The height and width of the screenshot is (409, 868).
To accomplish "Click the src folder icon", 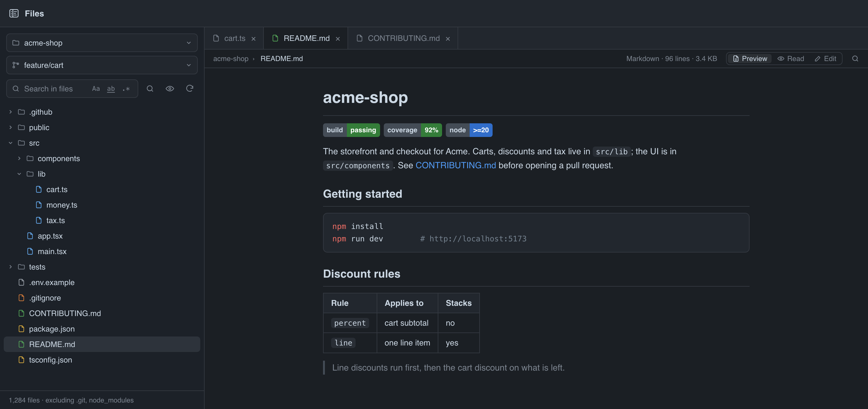I will tap(21, 143).
